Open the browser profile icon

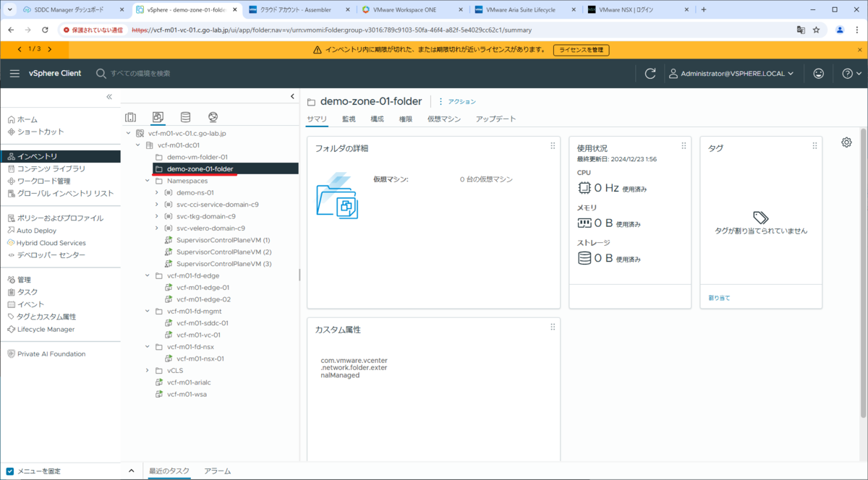[x=840, y=30]
